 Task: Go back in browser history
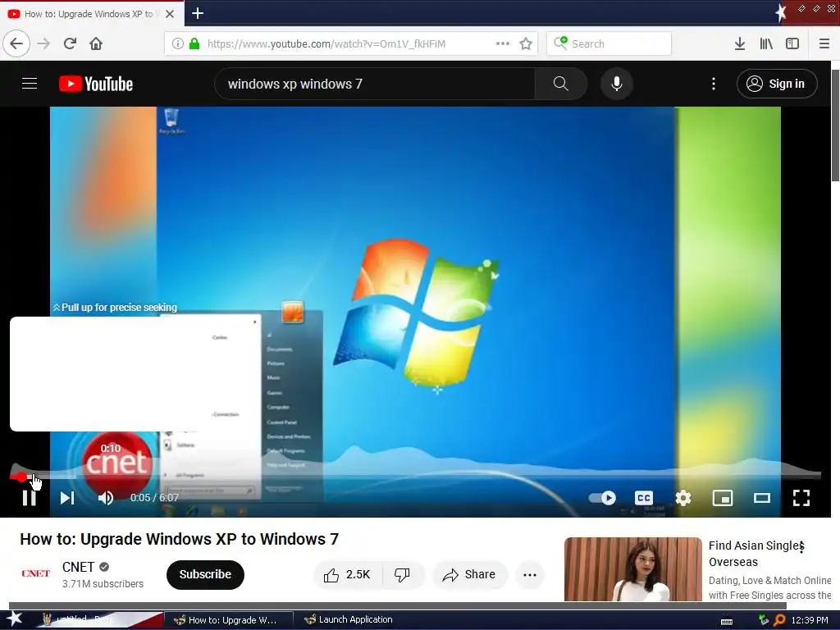coord(16,43)
